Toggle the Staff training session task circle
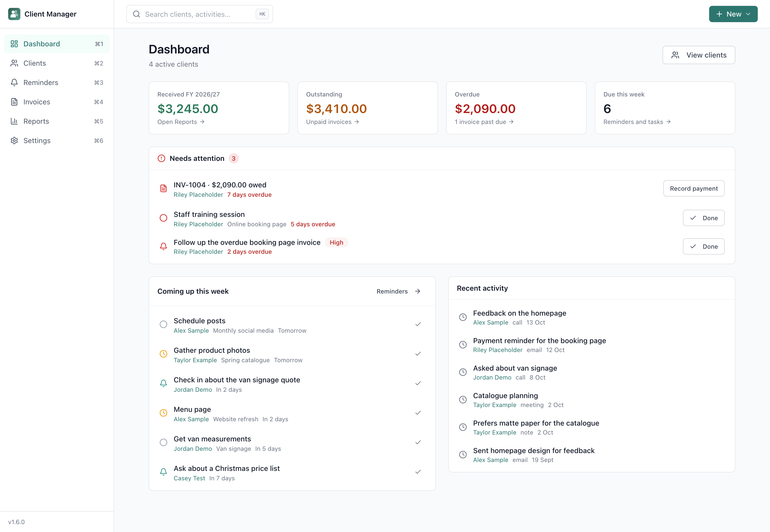The image size is (770, 532). [x=163, y=218]
